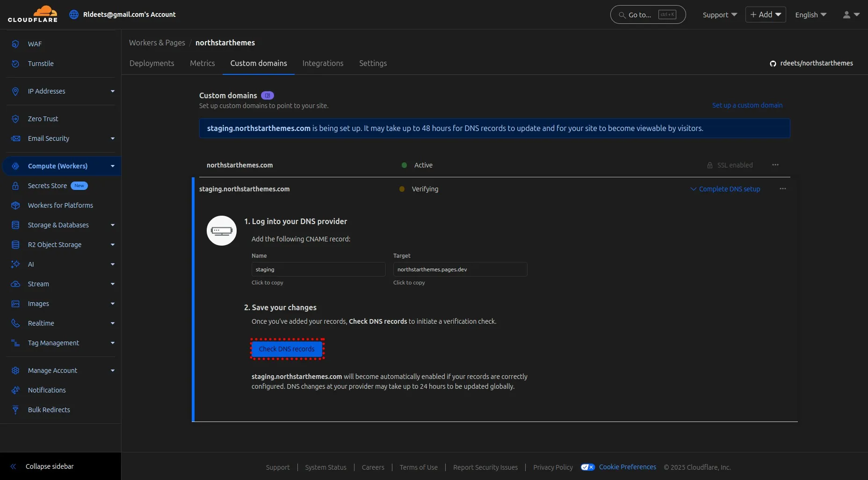Open the user profile dropdown

(851, 15)
